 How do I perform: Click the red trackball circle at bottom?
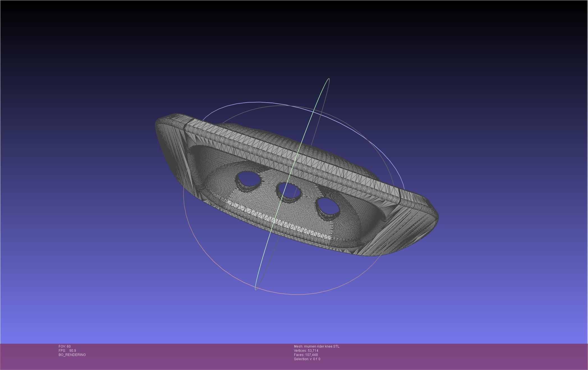[297, 294]
